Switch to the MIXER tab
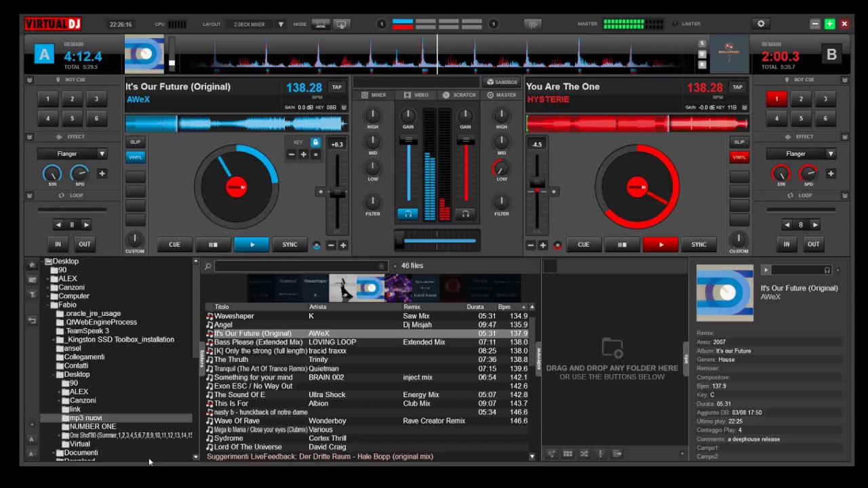The height and width of the screenshot is (488, 868). click(x=374, y=95)
